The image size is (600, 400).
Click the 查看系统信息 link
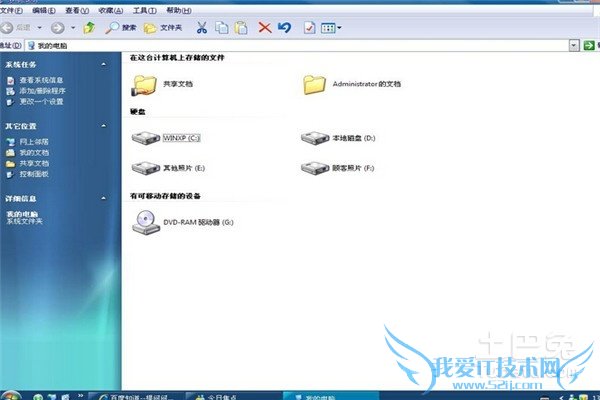tap(41, 80)
